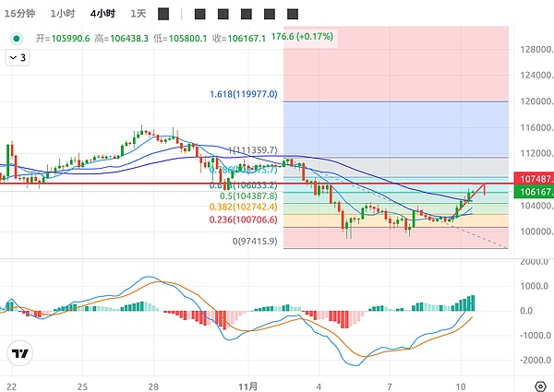
Task: Open the TradingView logo link
Action: [x=19, y=353]
